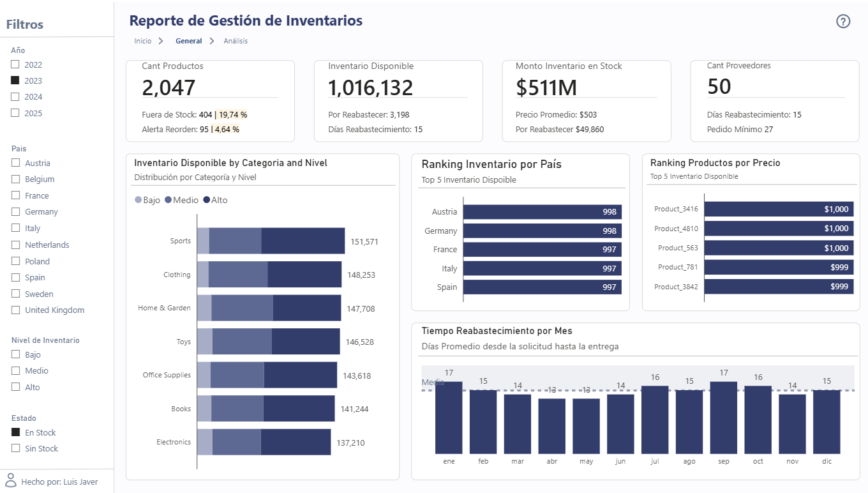Enable the 2024 year filter
868x493 pixels.
[x=15, y=97]
